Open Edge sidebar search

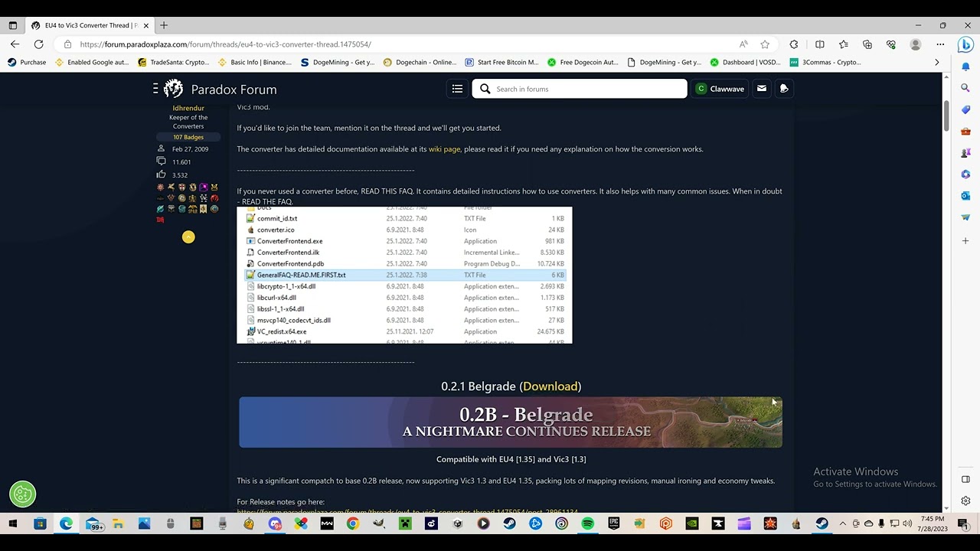[x=966, y=89]
